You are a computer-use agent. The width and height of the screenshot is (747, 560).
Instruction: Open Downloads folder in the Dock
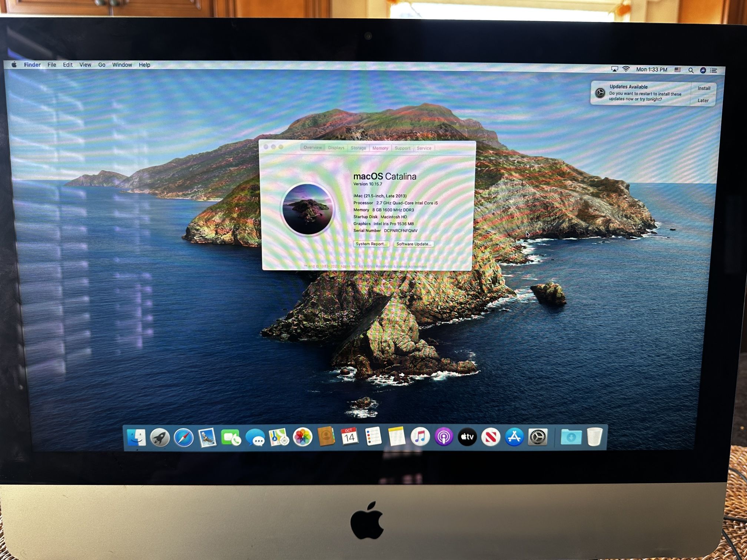[571, 437]
